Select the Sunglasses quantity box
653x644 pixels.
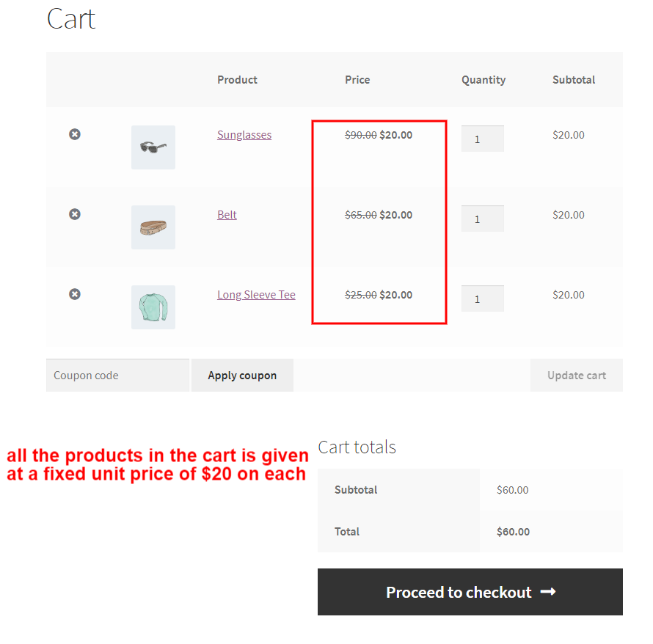click(x=482, y=139)
